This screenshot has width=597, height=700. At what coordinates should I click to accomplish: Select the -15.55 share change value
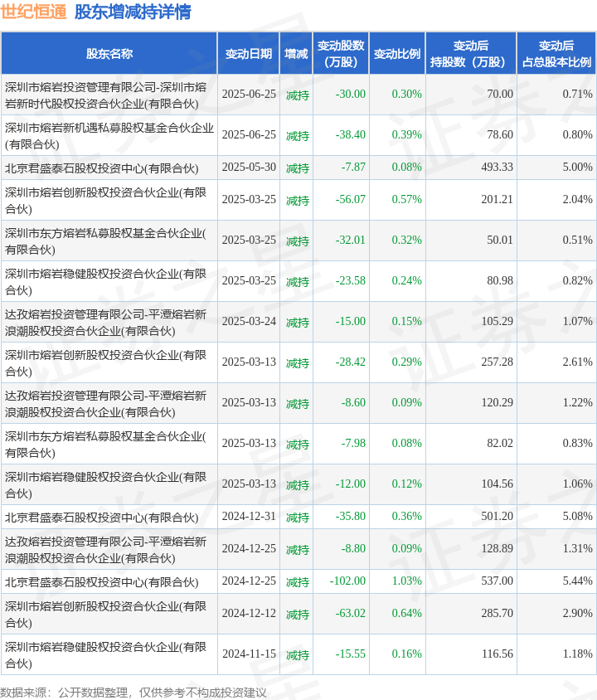350,654
